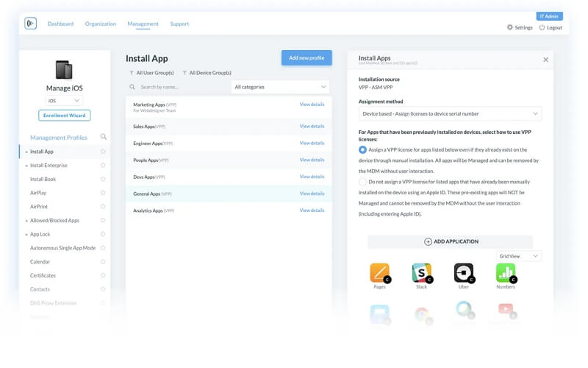
Task: View details of Devs Apps
Action: point(312,177)
